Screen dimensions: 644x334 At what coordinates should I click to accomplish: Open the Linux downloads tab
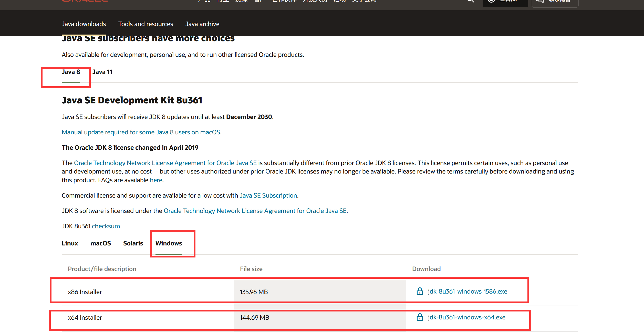tap(70, 243)
